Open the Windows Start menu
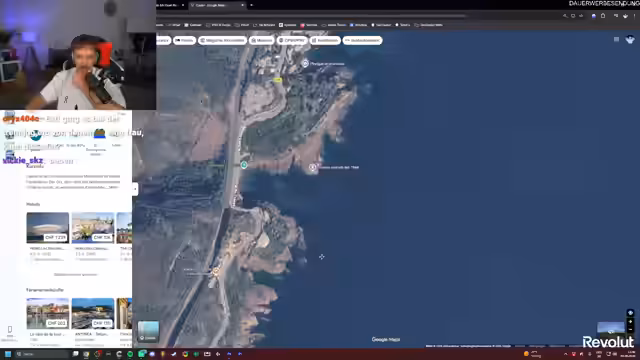 click(8, 354)
